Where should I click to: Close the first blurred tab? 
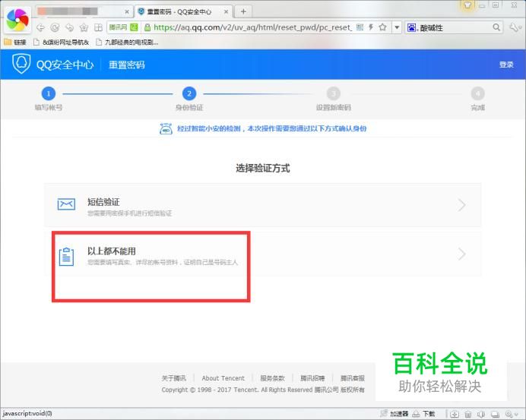[127, 11]
